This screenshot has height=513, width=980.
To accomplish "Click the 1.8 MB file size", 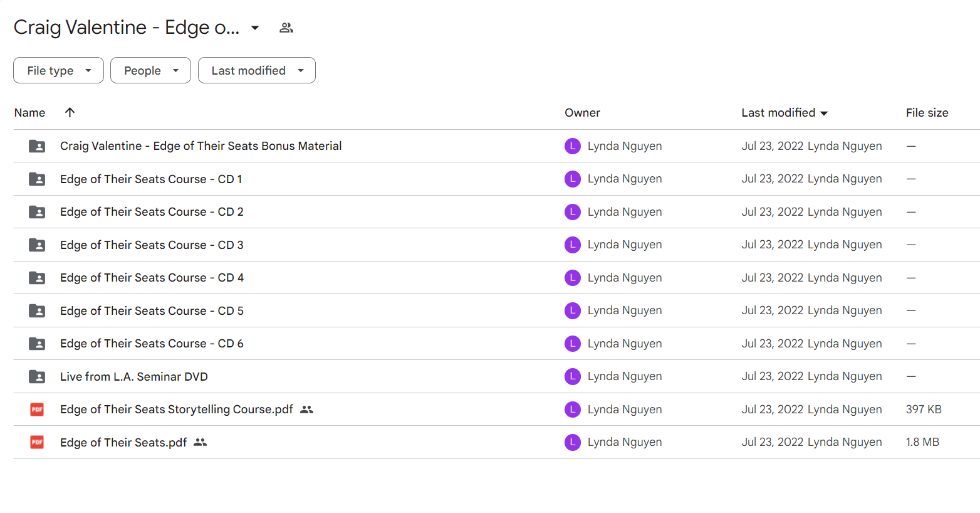I will point(922,442).
